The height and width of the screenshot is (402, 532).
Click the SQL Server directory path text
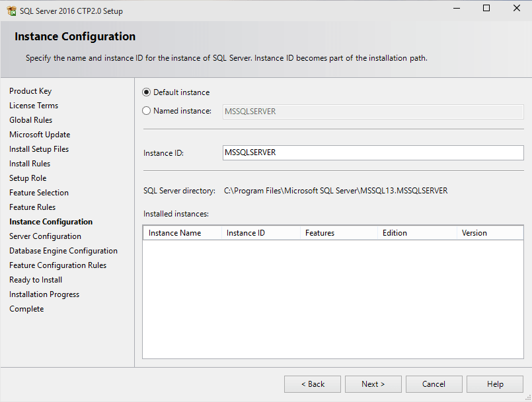[336, 191]
